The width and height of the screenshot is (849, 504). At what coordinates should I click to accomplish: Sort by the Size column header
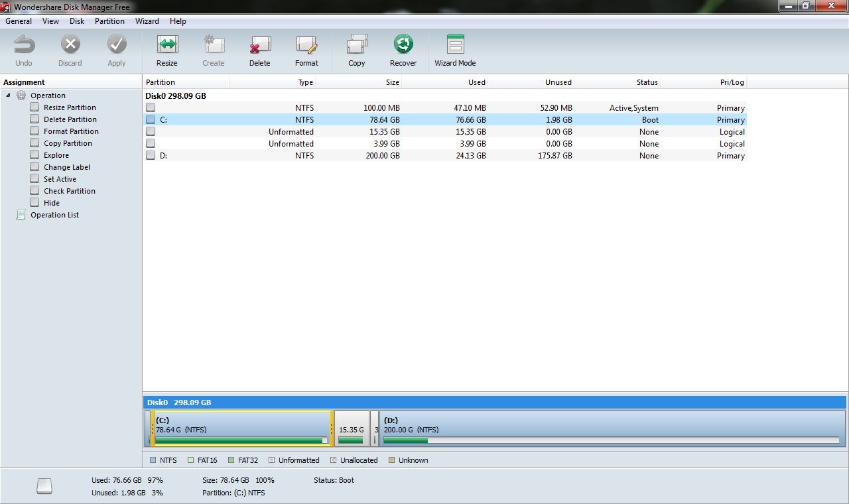click(359, 82)
